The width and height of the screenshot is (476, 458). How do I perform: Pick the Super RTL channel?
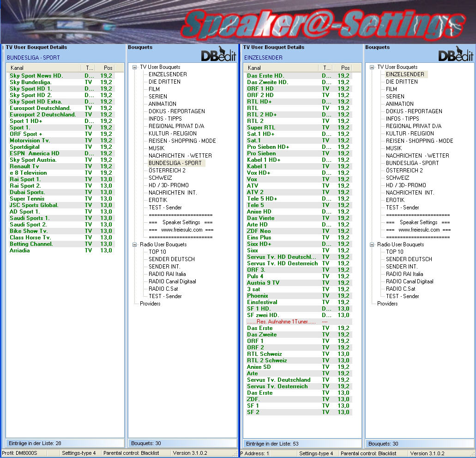pos(298,128)
